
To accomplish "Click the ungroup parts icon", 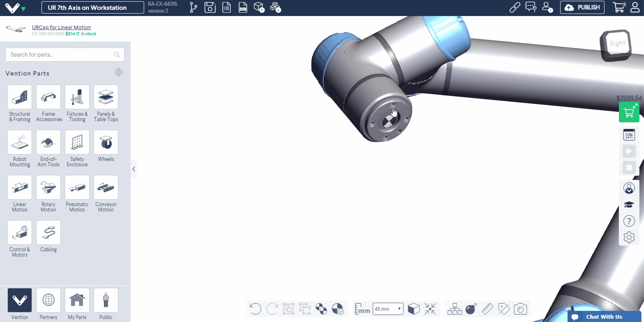I will click(x=304, y=309).
